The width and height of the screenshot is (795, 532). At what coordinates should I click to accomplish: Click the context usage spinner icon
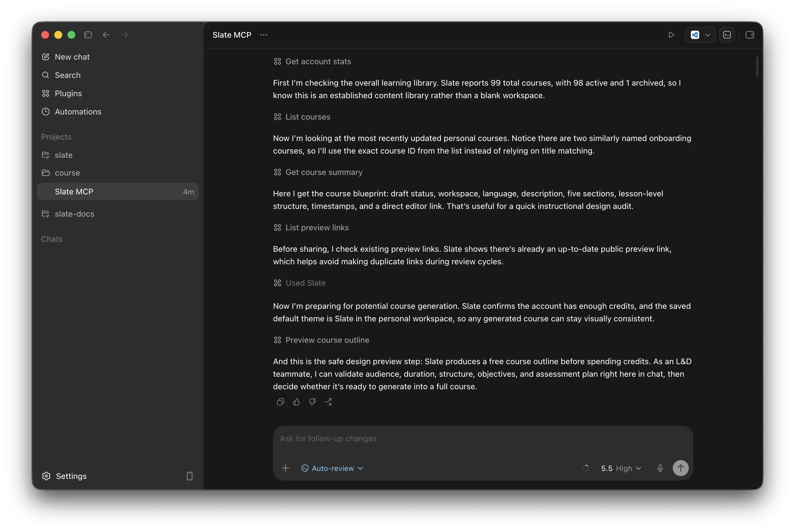point(586,468)
